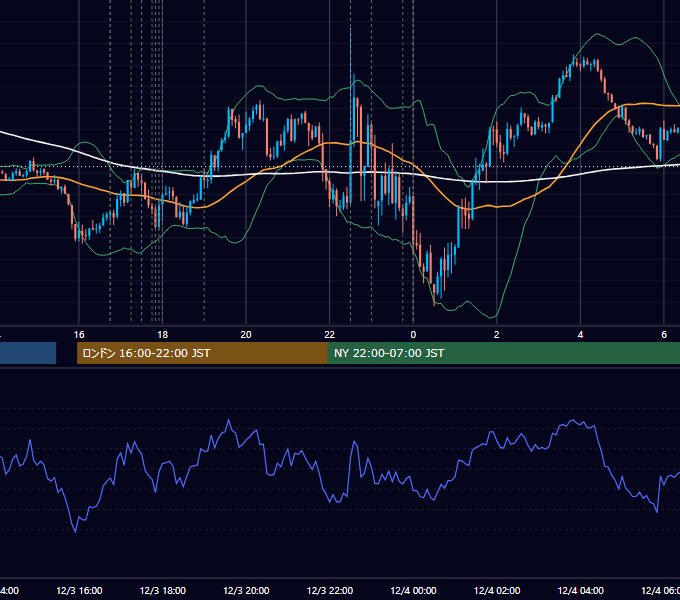
Task: Click the 4 hour label on price chart axis
Action: click(x=580, y=335)
